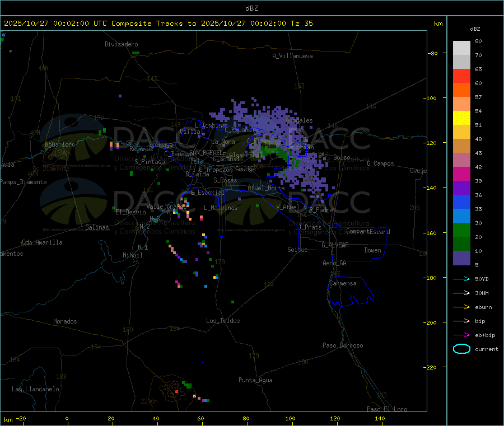504x426 pixels.
Task: Click the pink bip arrow legend icon
Action: pos(461,321)
